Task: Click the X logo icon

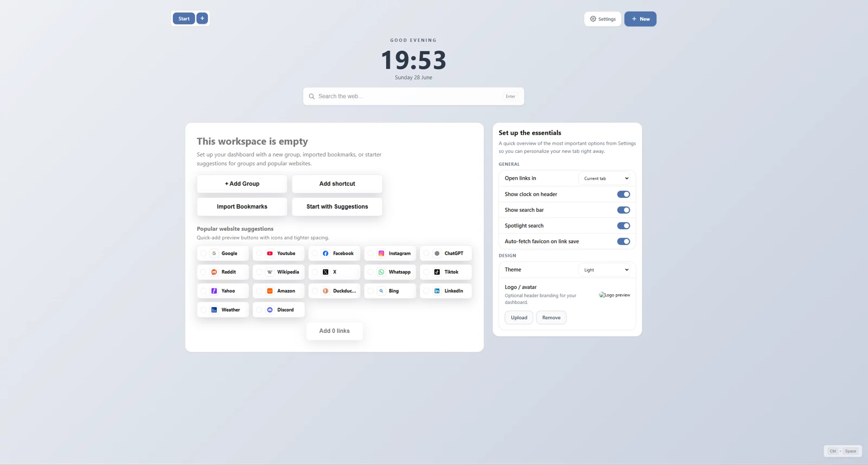Action: tap(325, 272)
